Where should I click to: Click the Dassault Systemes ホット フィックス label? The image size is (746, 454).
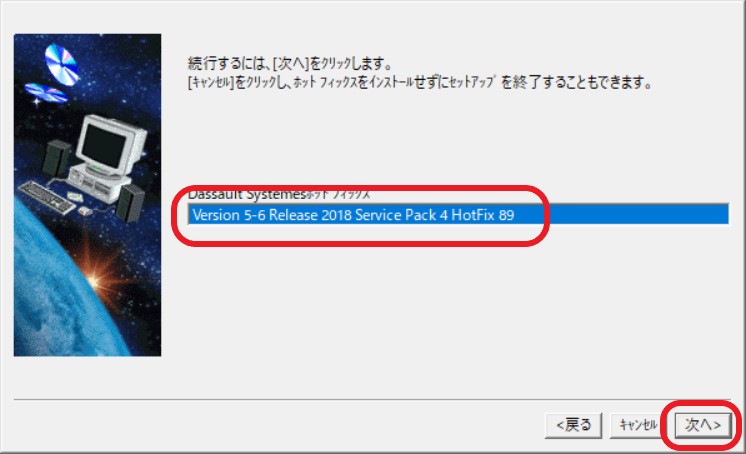pyautogui.click(x=279, y=194)
